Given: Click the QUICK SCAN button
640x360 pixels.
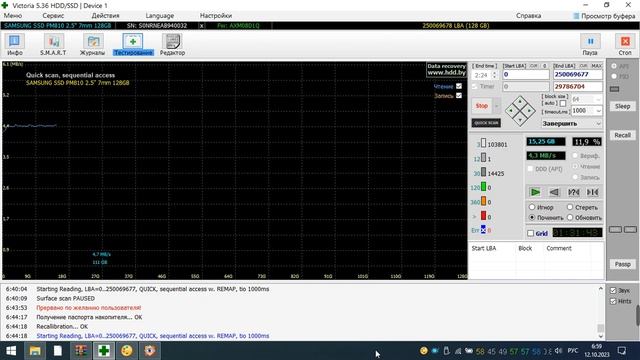Looking at the screenshot, I should coord(486,123).
